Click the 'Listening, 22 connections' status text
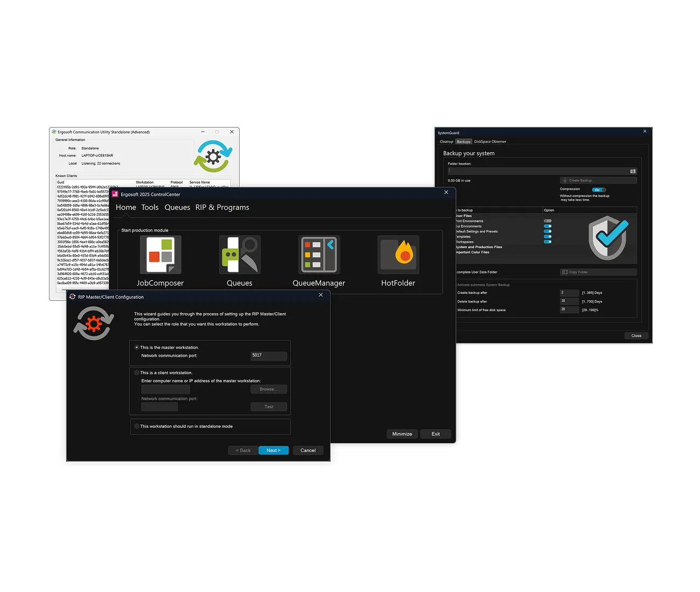Screen dimensions: 700x592 click(101, 164)
